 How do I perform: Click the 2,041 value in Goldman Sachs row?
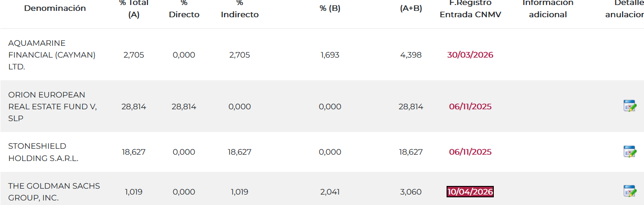(x=330, y=192)
